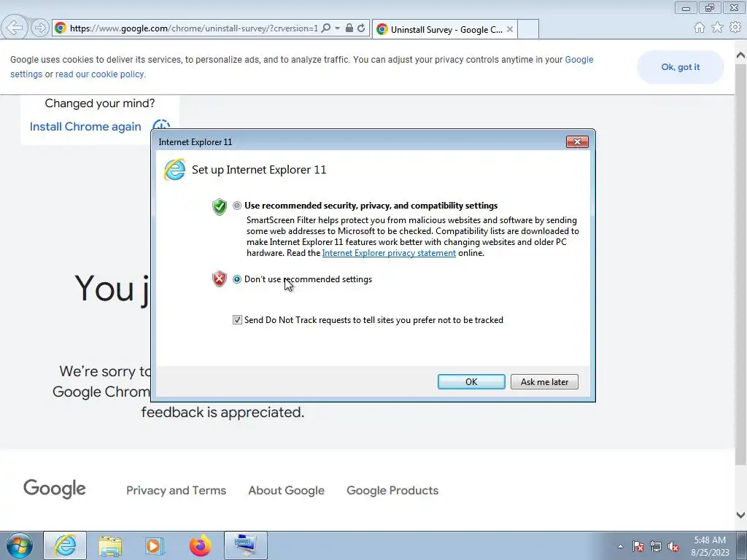Image resolution: width=747 pixels, height=560 pixels.
Task: Launch Firefox from the taskbar
Action: (200, 545)
